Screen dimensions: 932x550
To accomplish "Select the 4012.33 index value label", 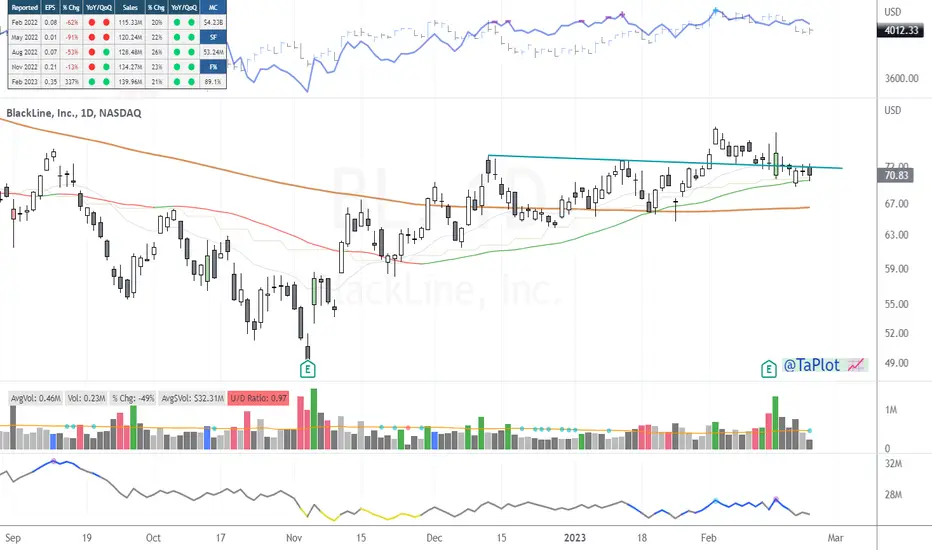I will point(901,30).
